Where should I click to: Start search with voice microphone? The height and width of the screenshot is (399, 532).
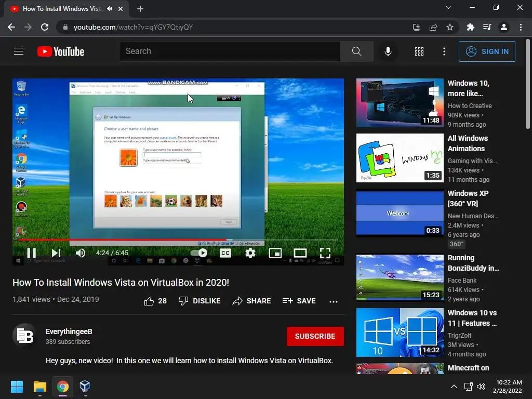(x=388, y=51)
